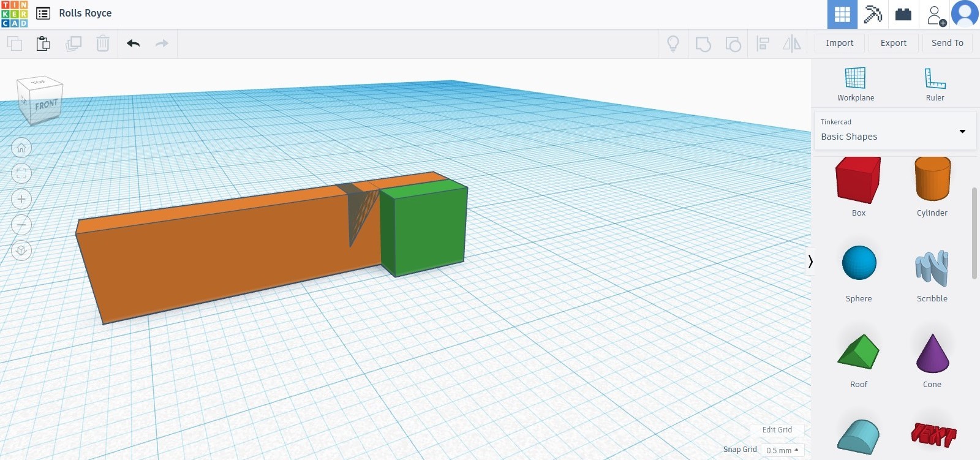Click the Duplicate and repeat icon

[x=73, y=43]
